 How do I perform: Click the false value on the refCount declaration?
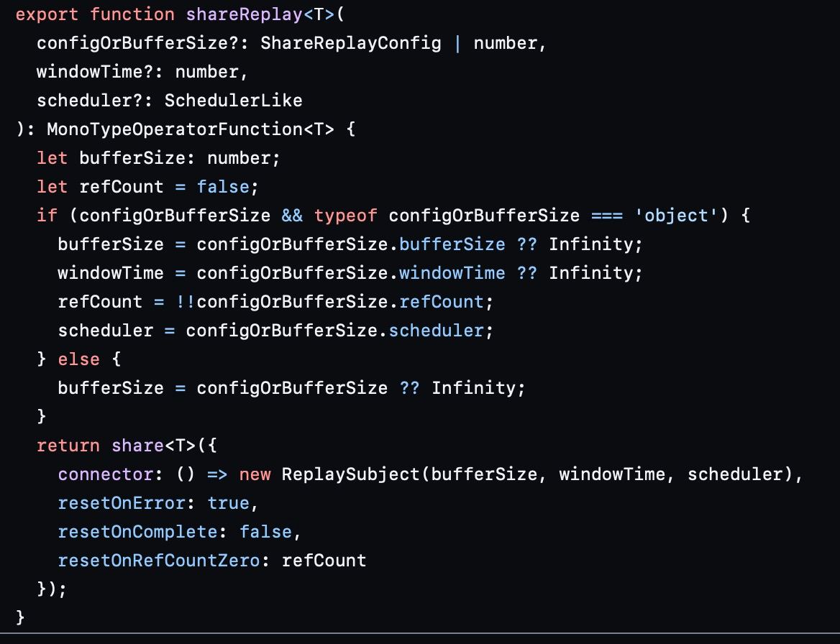(x=224, y=187)
